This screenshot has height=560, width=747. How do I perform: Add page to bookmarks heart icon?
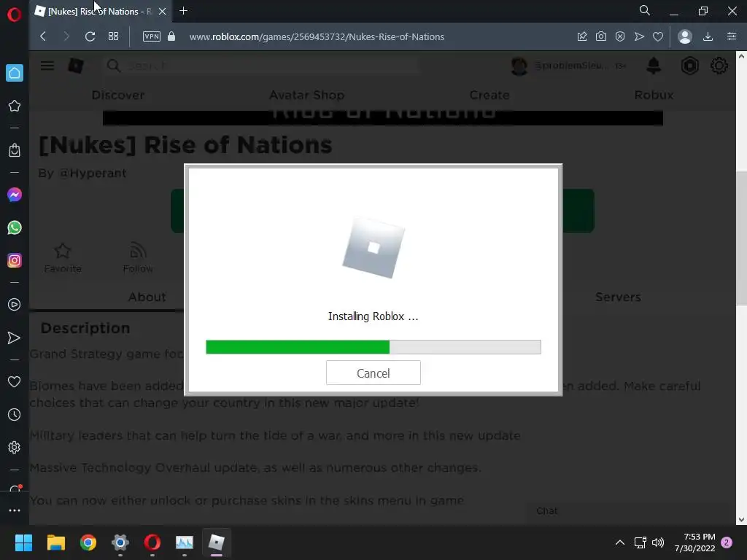[658, 36]
